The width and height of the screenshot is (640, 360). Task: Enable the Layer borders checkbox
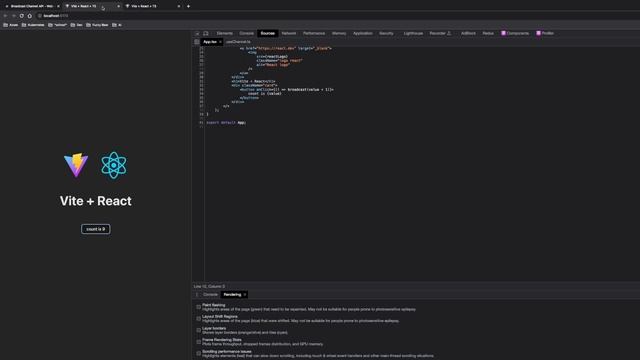[x=199, y=330]
